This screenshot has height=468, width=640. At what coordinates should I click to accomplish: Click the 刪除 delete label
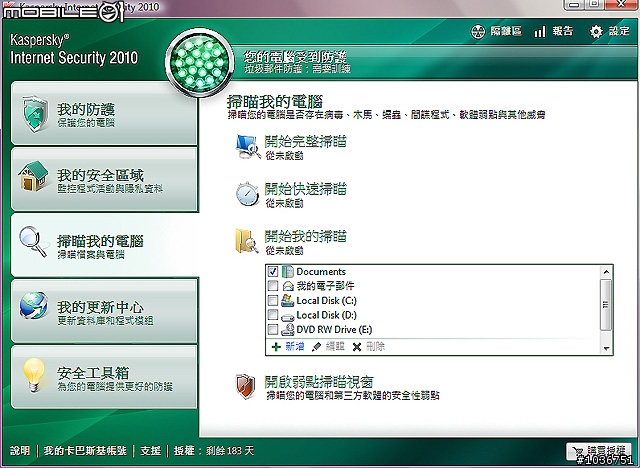coord(375,347)
